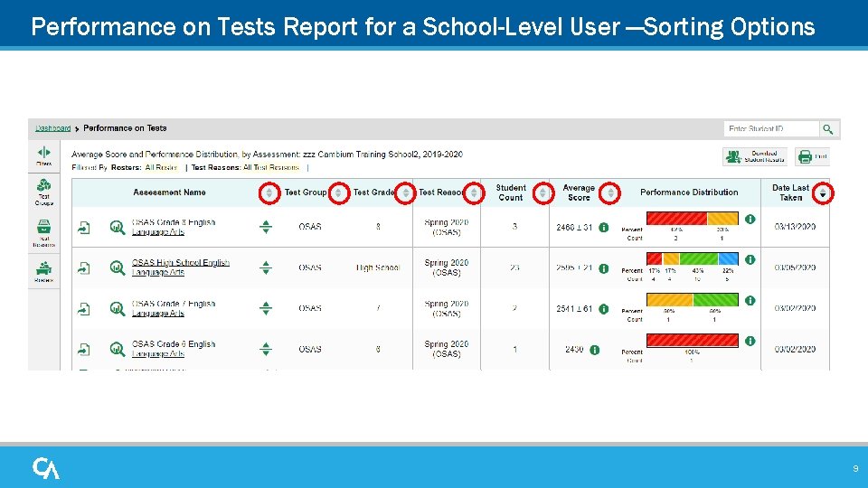The width and height of the screenshot is (868, 488).
Task: Click info icon beside score 2460 ± 31
Action: tap(603, 228)
